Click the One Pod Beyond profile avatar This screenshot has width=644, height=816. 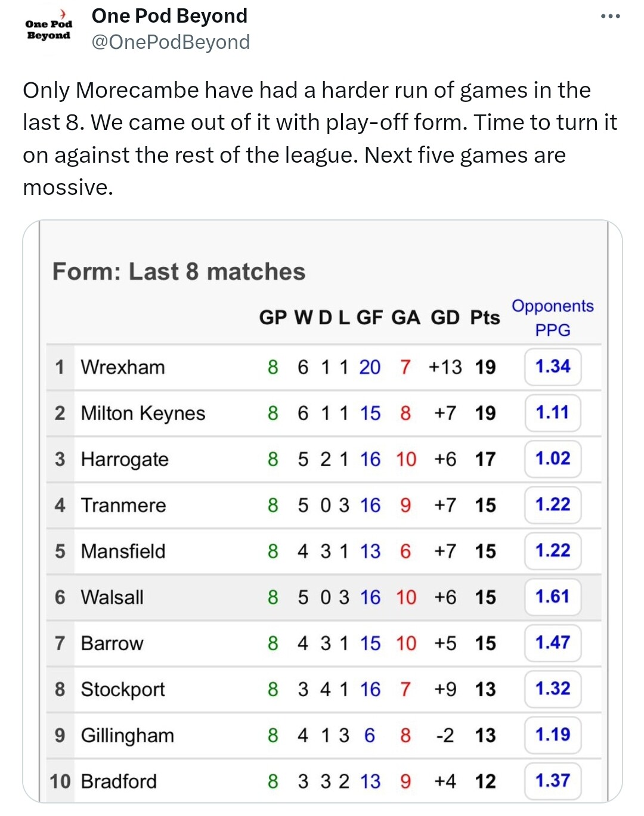(x=48, y=29)
